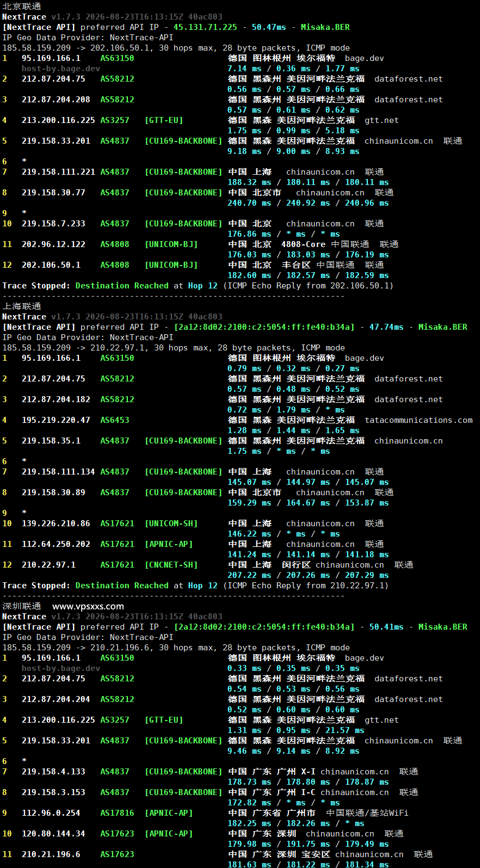Image resolution: width=480 pixels, height=868 pixels.
Task: Click the tatacommunications.com domain text
Action: (419, 420)
